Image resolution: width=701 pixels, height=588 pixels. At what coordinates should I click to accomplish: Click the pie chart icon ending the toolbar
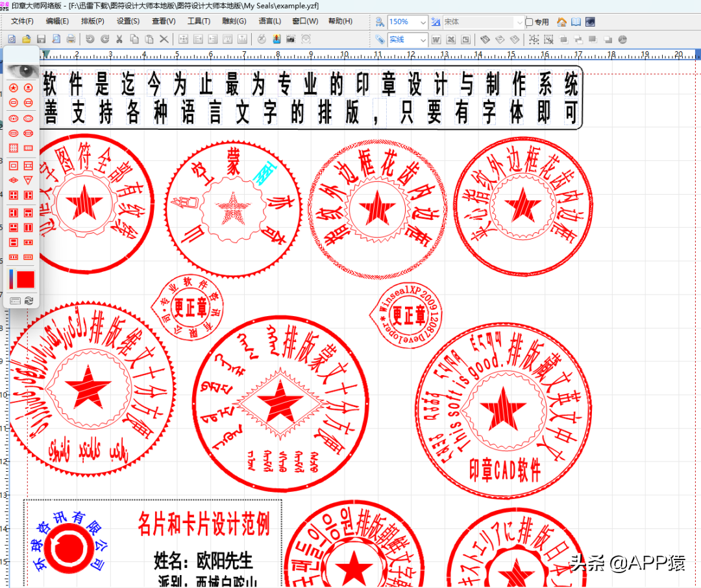click(x=622, y=40)
